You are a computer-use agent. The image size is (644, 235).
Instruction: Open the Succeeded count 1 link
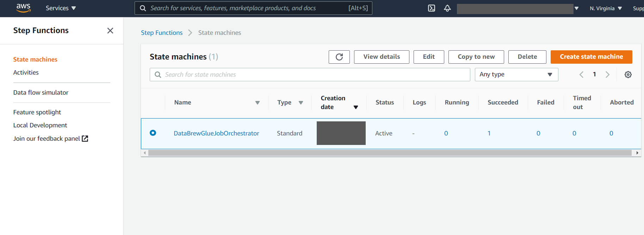coord(489,133)
